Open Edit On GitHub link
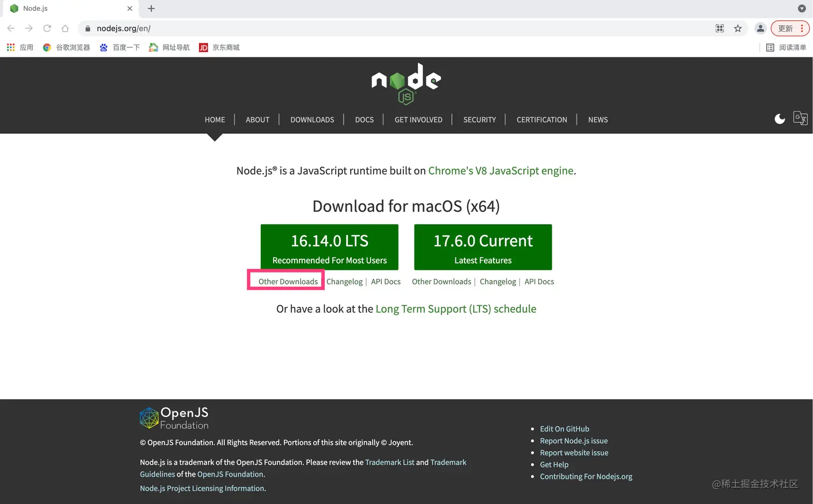This screenshot has height=504, width=813. (565, 429)
